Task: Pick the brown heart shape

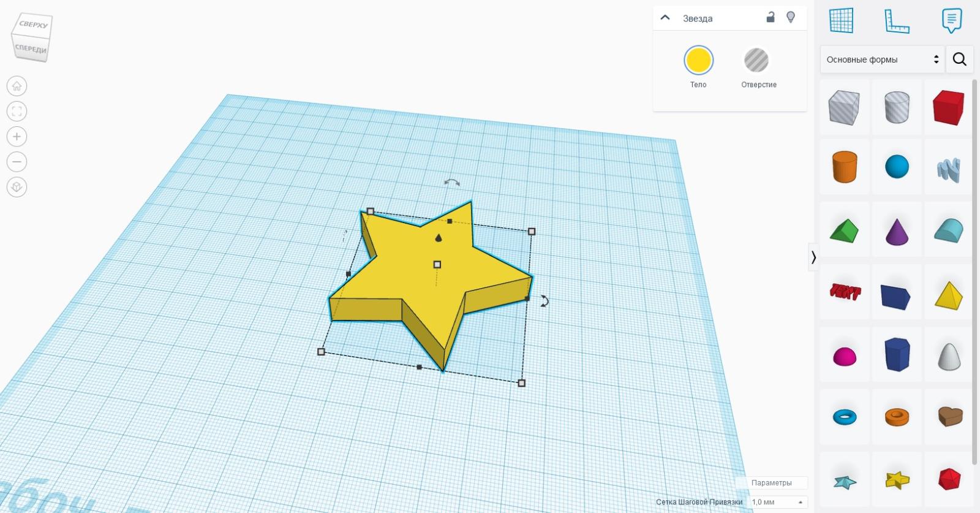Action: point(949,416)
